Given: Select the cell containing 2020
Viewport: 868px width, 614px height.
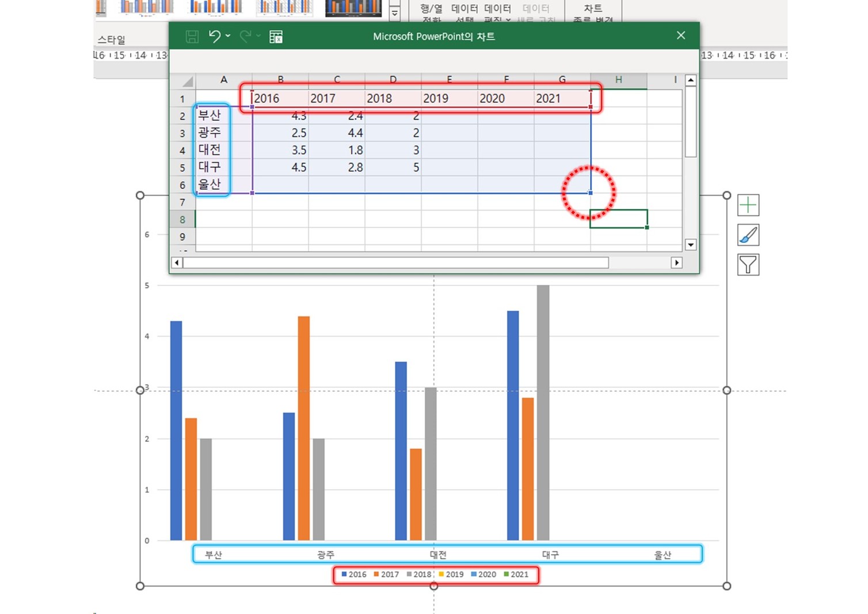Looking at the screenshot, I should [506, 98].
